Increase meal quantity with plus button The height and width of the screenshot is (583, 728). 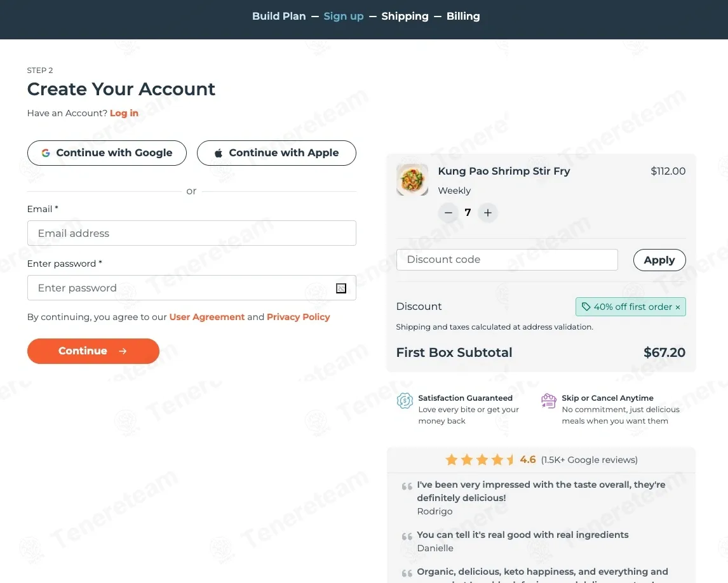487,213
